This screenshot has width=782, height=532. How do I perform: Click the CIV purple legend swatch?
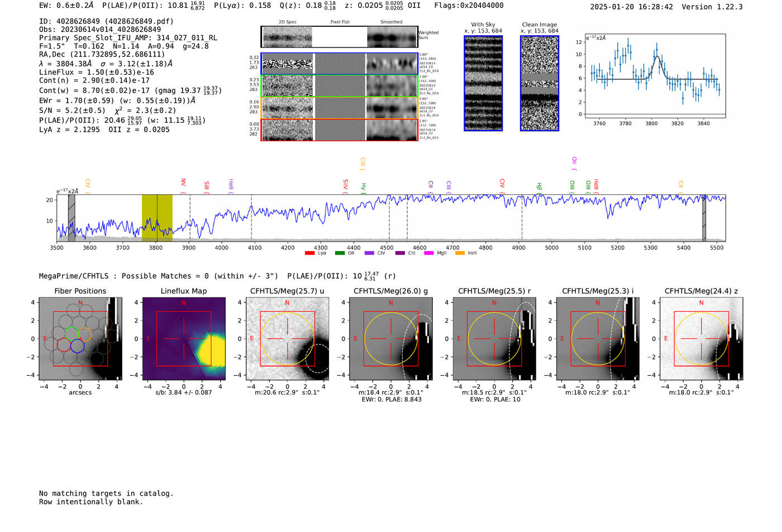pyautogui.click(x=369, y=253)
